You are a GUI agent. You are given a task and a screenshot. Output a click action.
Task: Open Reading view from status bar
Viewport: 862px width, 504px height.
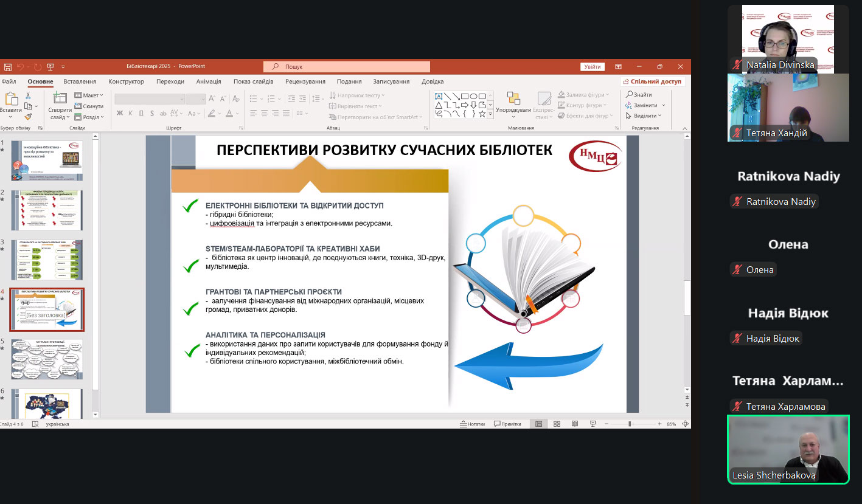pos(575,424)
